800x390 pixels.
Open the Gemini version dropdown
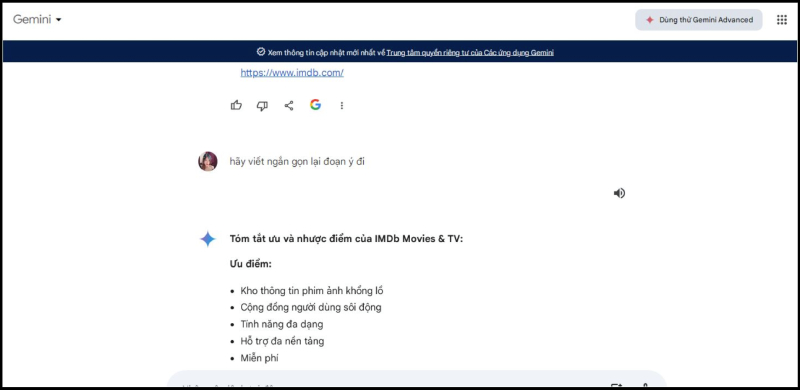37,20
